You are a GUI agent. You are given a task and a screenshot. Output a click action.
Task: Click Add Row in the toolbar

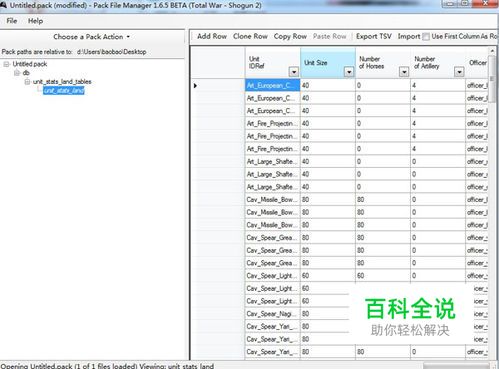point(212,36)
